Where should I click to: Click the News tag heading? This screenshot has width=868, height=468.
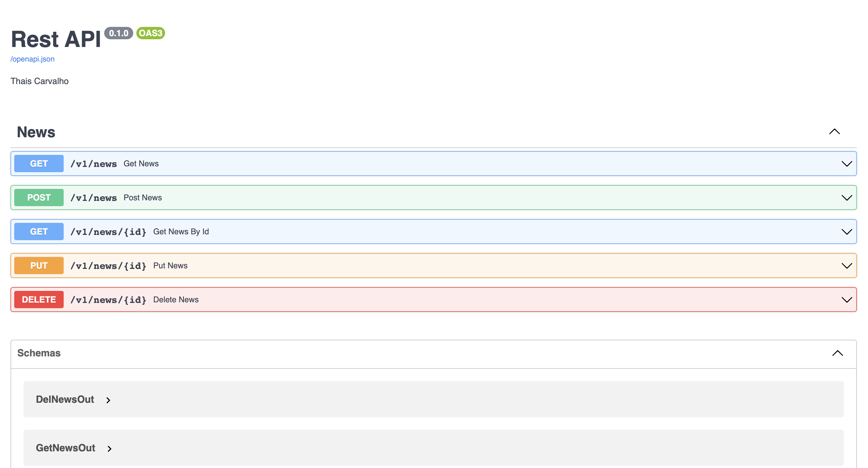pos(36,132)
